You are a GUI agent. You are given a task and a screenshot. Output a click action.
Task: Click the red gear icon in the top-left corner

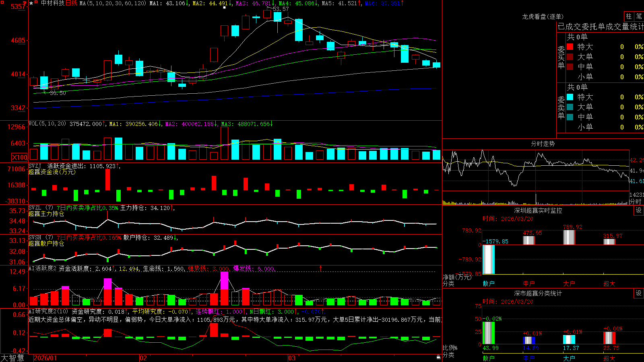coord(2,2)
